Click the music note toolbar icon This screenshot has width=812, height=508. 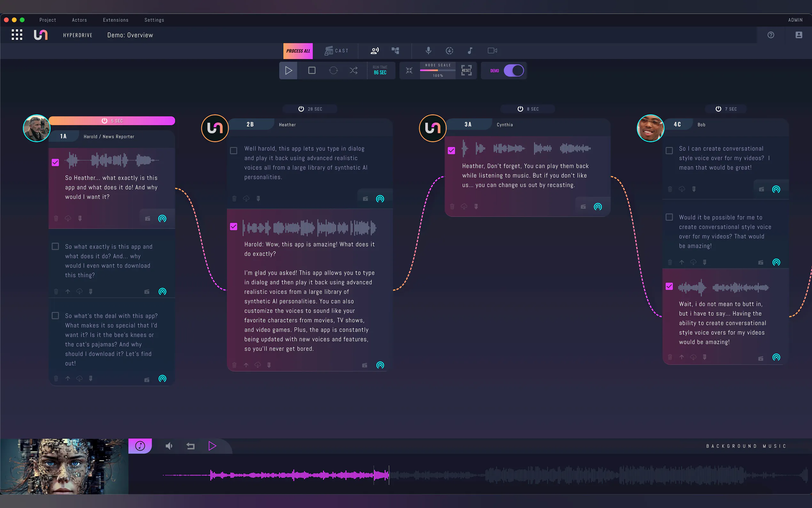click(470, 51)
